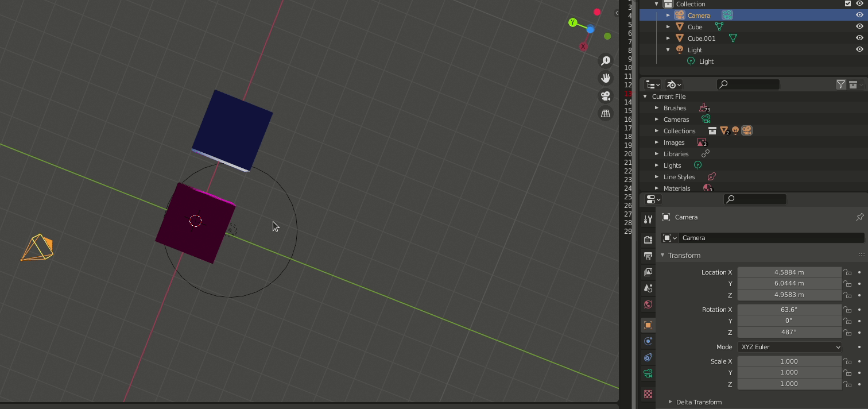Viewport: 868px width, 409px height.
Task: Click the blue Z axis on navigation gizmo
Action: [590, 29]
